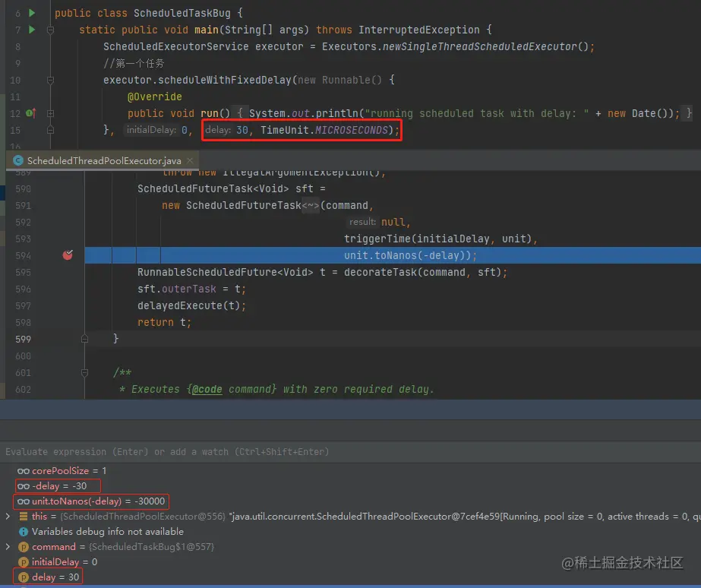701x588 pixels.
Task: Select watch row unit.toNanos(-delay) = -30000
Action: point(351,501)
